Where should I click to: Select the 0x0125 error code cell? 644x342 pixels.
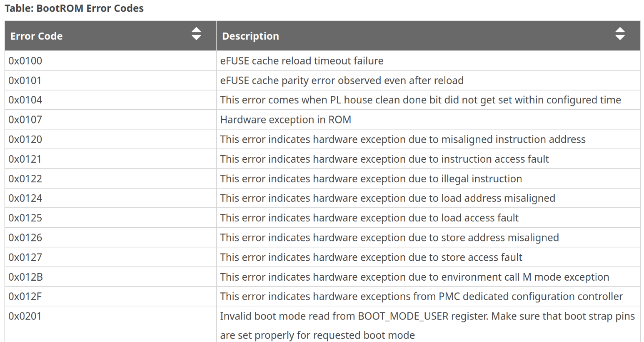click(x=25, y=218)
